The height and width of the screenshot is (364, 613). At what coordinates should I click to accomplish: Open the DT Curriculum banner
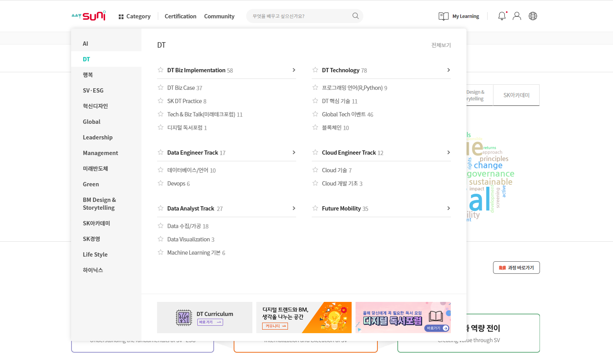pyautogui.click(x=205, y=318)
